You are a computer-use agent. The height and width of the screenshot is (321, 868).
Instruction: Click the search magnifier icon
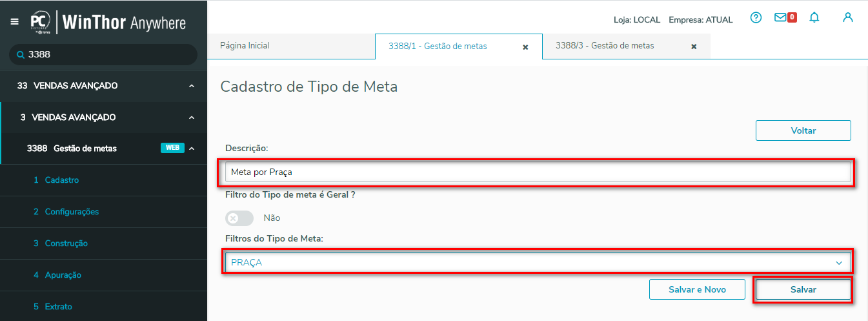[x=20, y=55]
